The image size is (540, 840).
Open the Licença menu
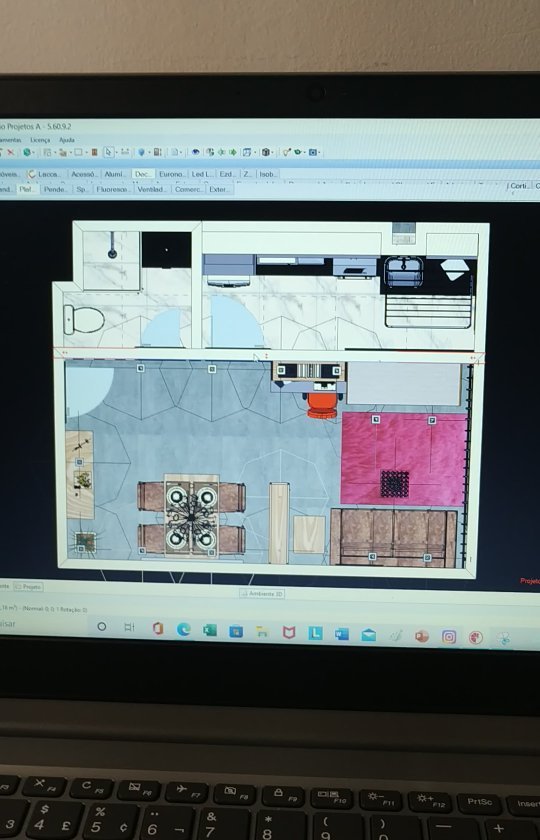click(40, 140)
